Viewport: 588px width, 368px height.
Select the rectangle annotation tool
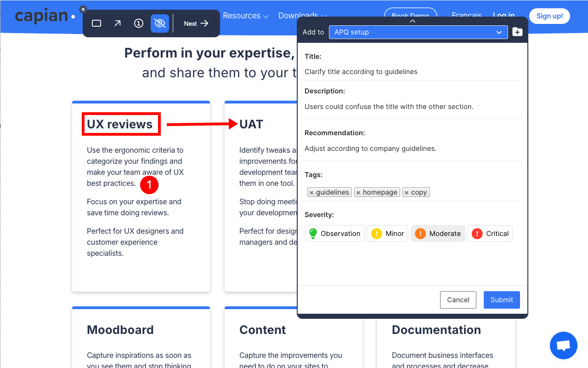coord(96,23)
